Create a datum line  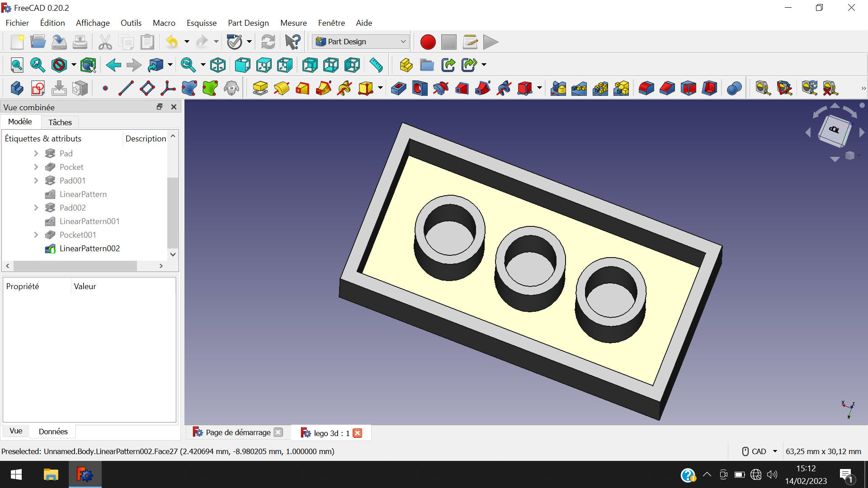(126, 88)
